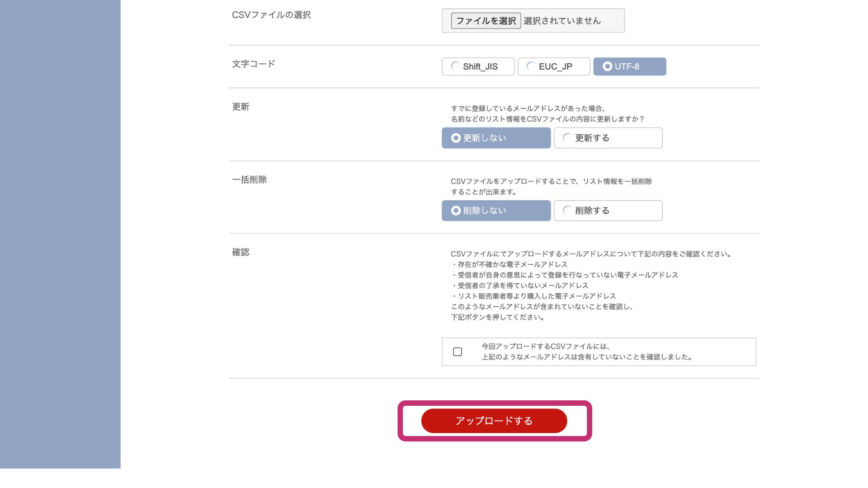Choose EUC_JP as the character code
This screenshot has width=868, height=488.
coord(554,66)
